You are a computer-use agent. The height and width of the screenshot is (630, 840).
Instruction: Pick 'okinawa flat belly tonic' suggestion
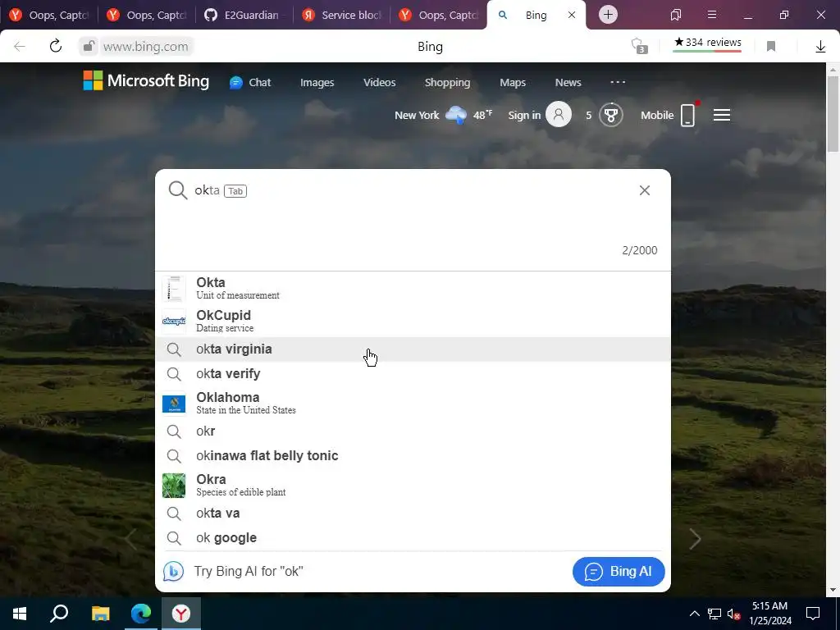coord(413,456)
